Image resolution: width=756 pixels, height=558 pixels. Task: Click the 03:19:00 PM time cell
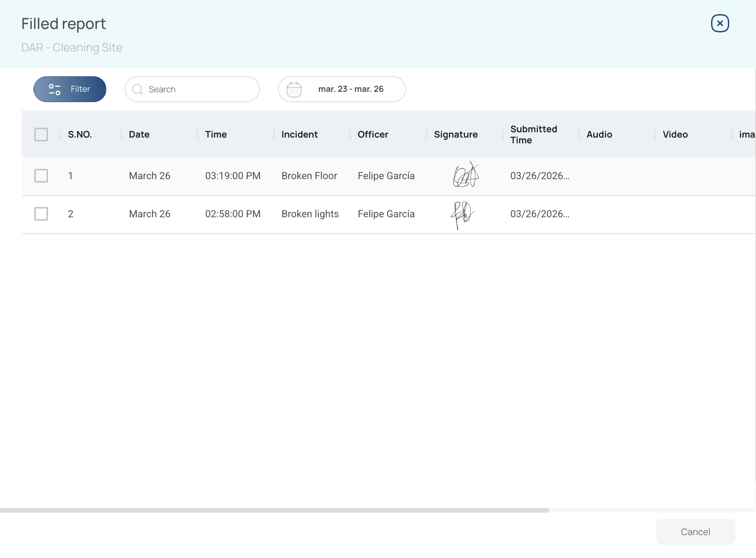233,176
